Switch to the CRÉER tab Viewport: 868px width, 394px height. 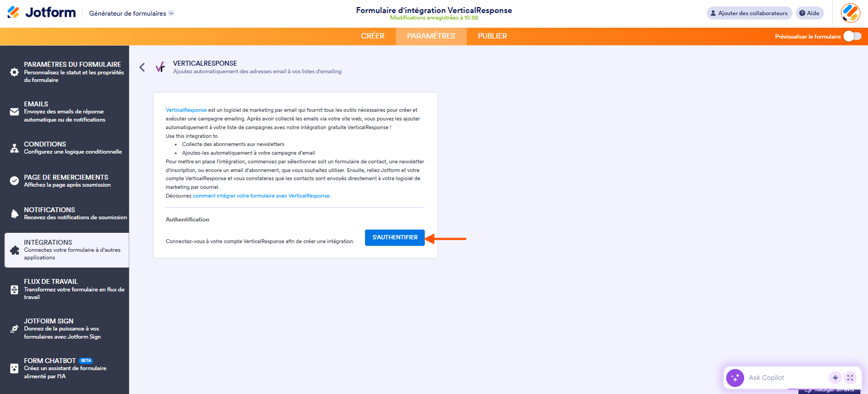[373, 36]
